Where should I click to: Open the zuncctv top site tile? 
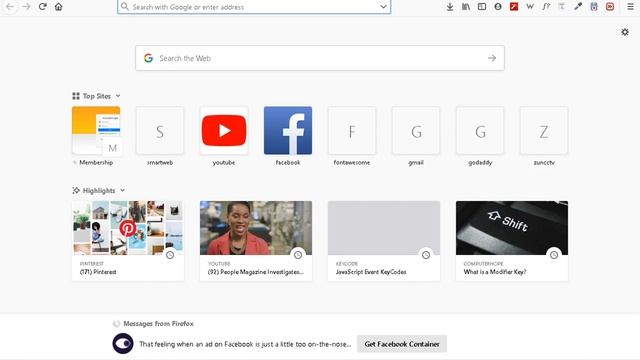coord(544,136)
